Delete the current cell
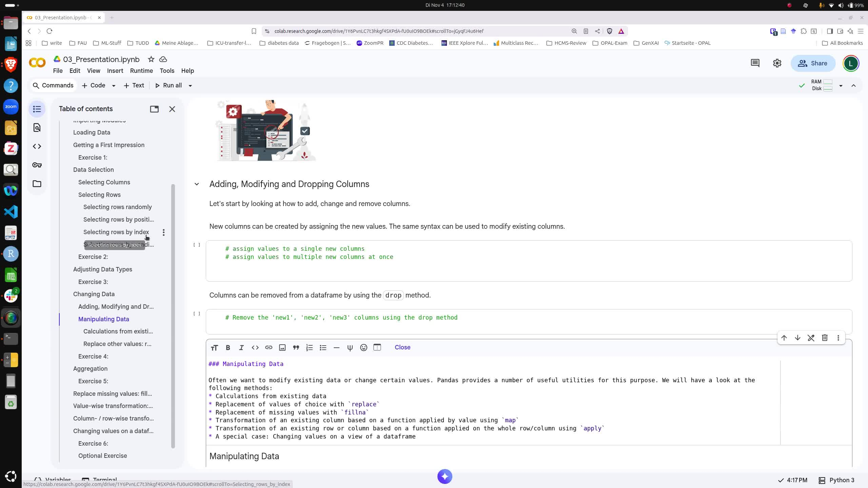 (x=825, y=338)
